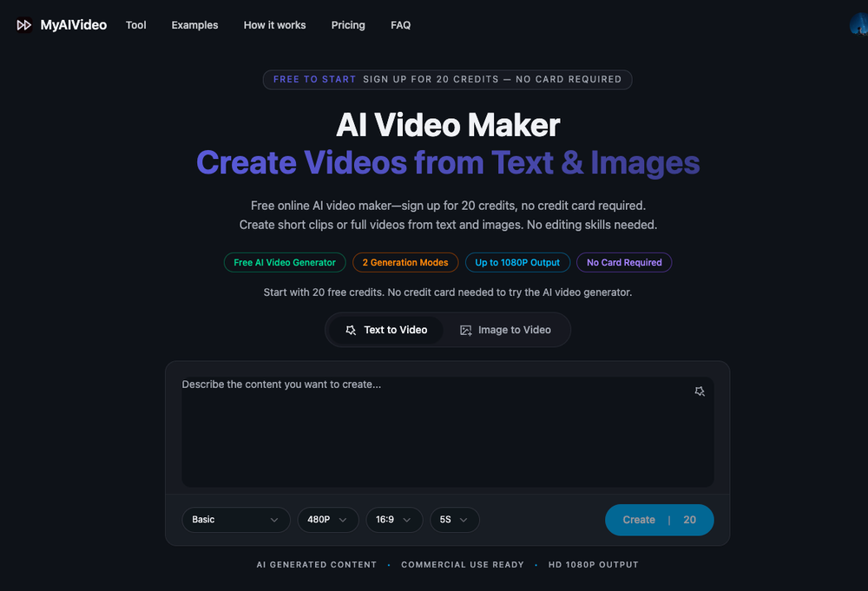The image size is (868, 591).
Task: Click the image-plus icon on Image to Video
Action: pyautogui.click(x=466, y=330)
